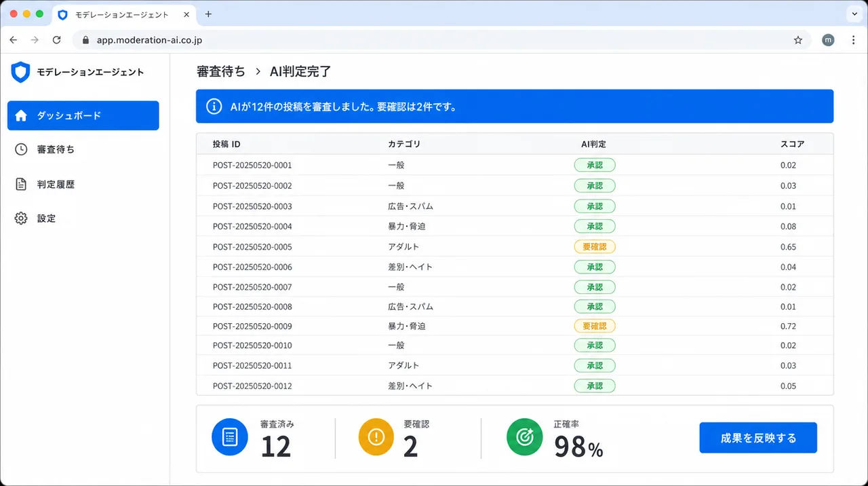Open the Chrome three-dot menu
Viewport: 868px width, 486px height.
853,40
